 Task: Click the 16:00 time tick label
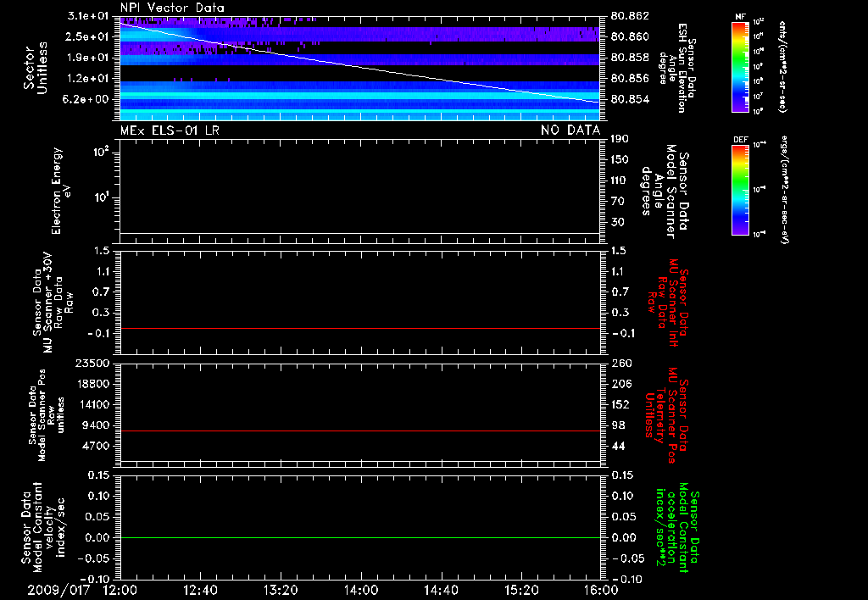[601, 590]
